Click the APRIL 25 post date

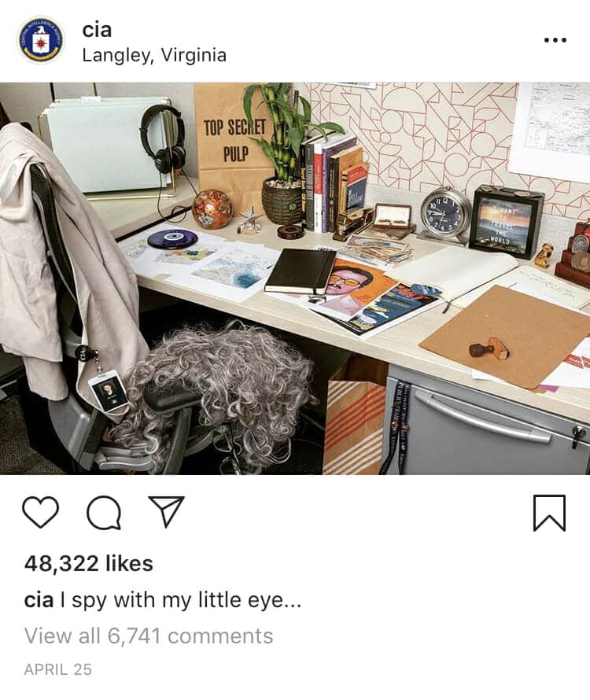[x=58, y=669]
